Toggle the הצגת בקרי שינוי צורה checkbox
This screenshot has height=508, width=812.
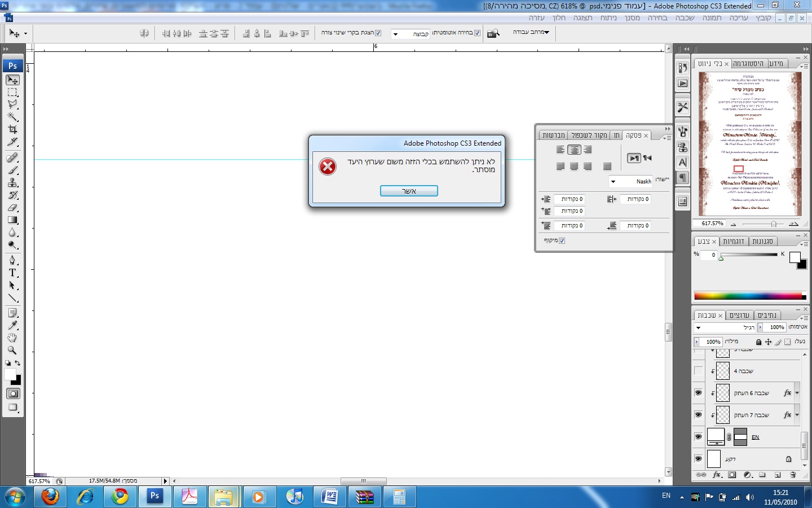pyautogui.click(x=378, y=33)
